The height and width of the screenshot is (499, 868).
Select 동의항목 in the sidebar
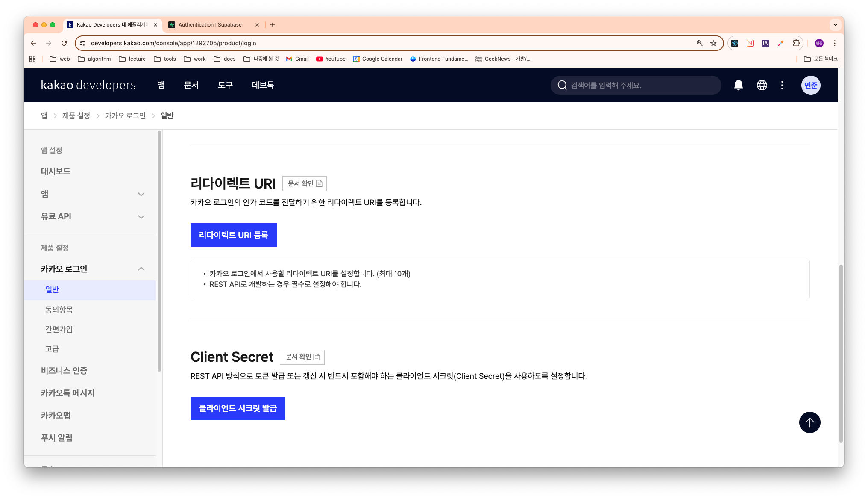click(x=59, y=310)
